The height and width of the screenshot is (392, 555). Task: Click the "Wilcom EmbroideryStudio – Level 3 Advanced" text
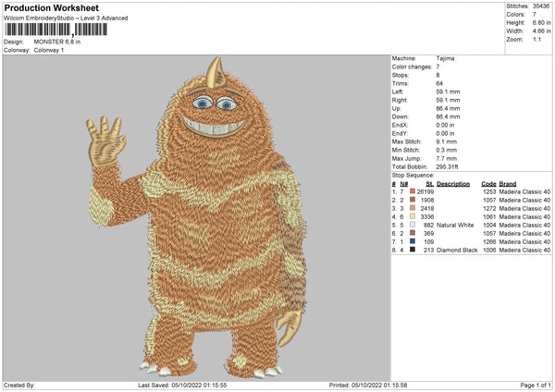[66, 18]
